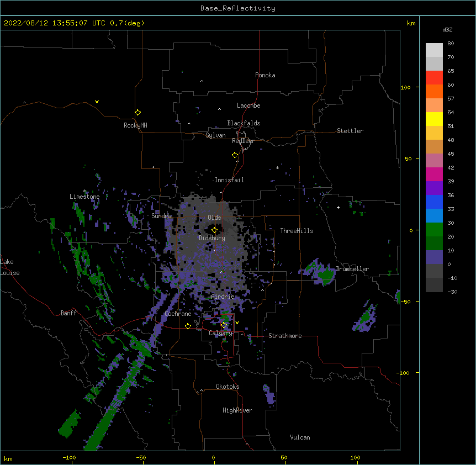The image size is (476, 465).
Task: Click the RedDeer city label
Action: coord(243,141)
